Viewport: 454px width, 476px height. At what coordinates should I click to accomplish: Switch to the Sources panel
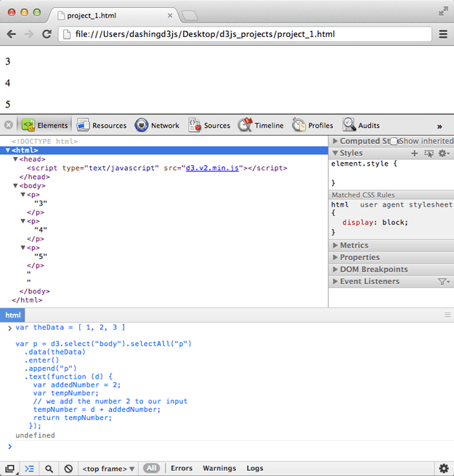point(209,125)
